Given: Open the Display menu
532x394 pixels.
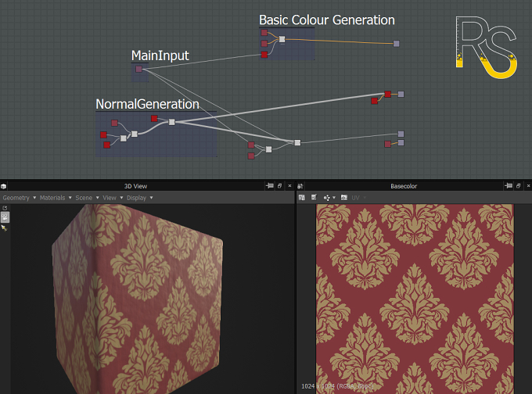Looking at the screenshot, I should pos(139,198).
